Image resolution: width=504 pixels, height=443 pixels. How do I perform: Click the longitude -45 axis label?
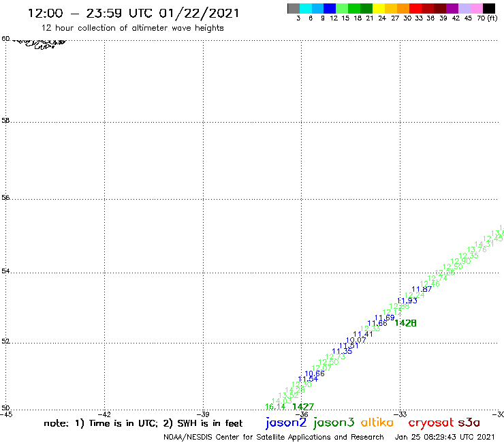click(6, 414)
